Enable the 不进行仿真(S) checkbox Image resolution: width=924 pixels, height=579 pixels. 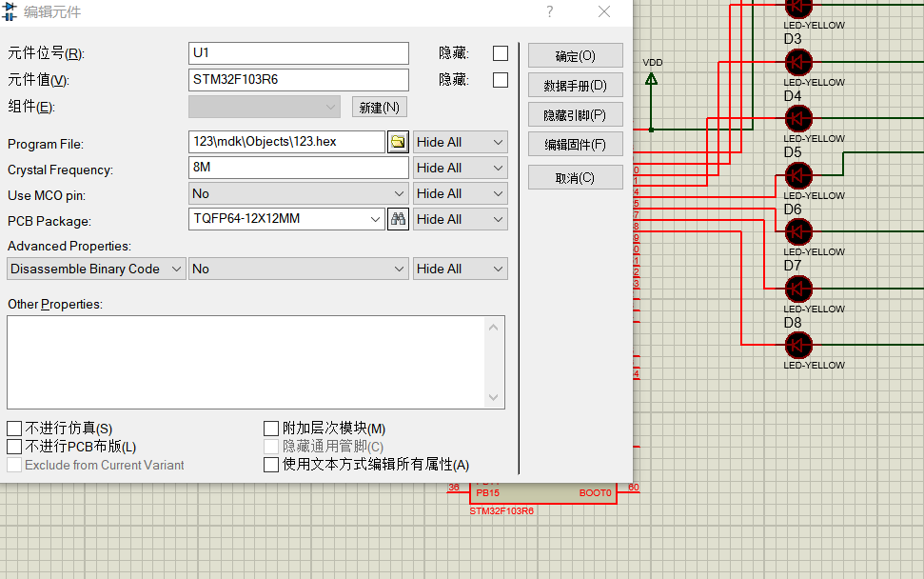pos(14,428)
